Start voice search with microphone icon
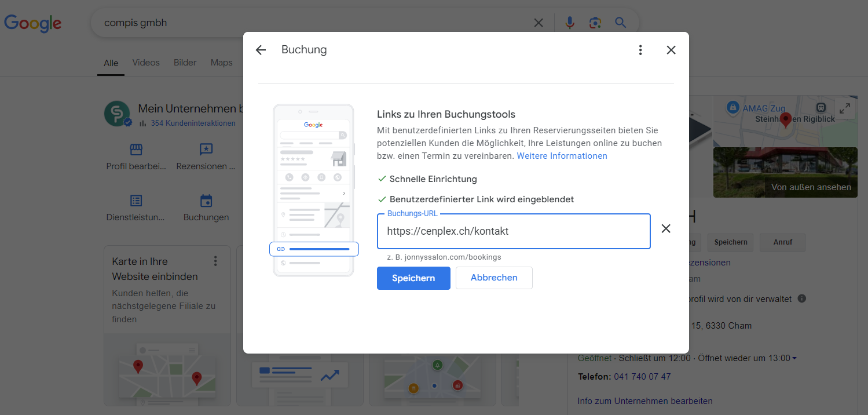Viewport: 868px width, 415px height. click(x=570, y=23)
